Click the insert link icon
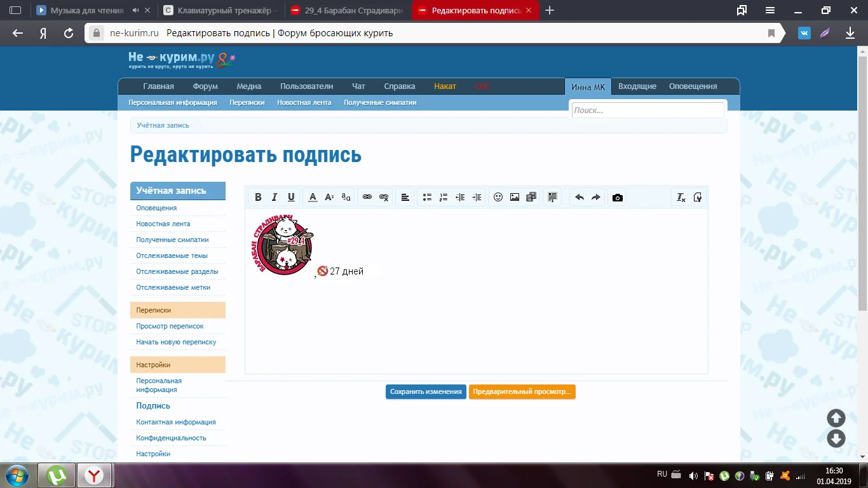The image size is (868, 488). pos(367,198)
